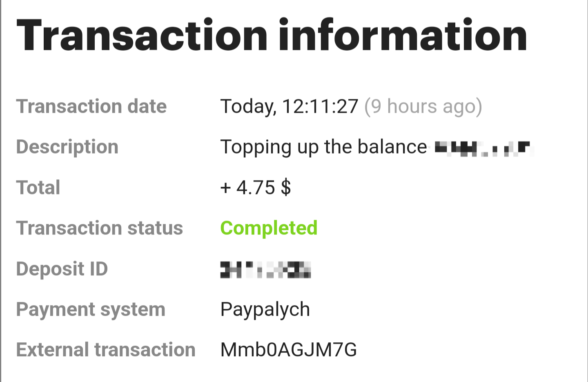Select the Topping up the balance text
The width and height of the screenshot is (588, 382).
[x=323, y=147]
